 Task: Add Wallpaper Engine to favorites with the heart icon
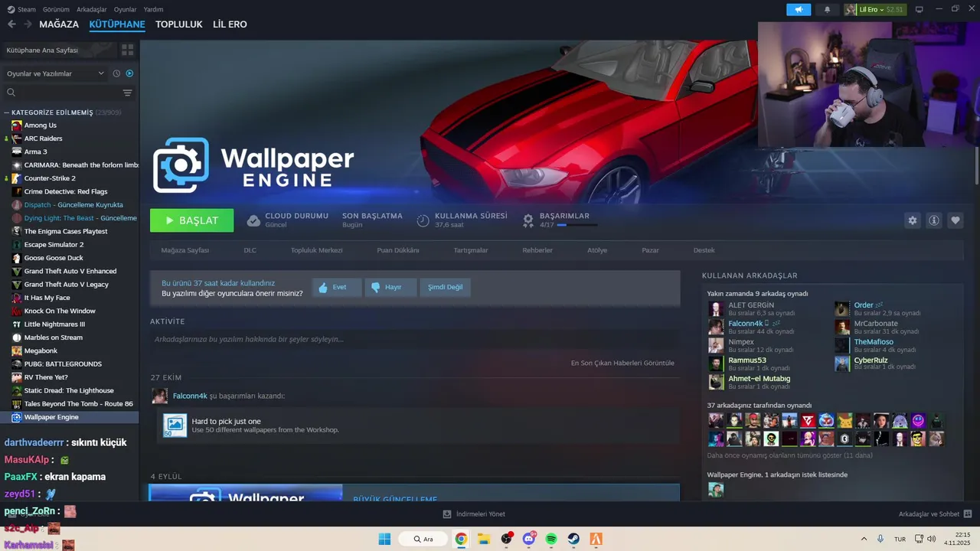(x=955, y=220)
